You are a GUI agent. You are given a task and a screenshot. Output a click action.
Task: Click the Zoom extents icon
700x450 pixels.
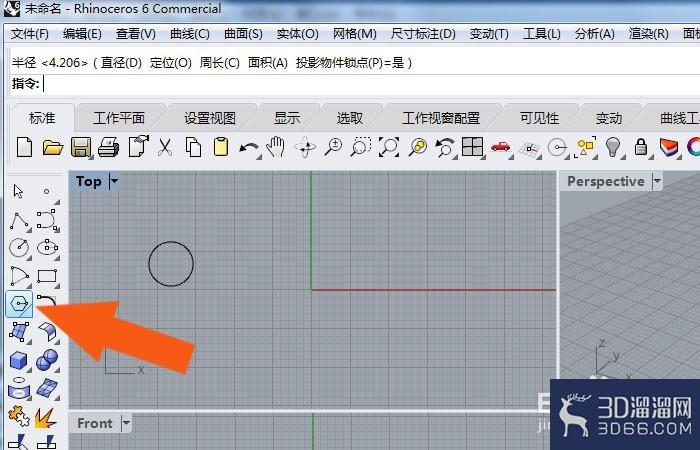coord(389,147)
